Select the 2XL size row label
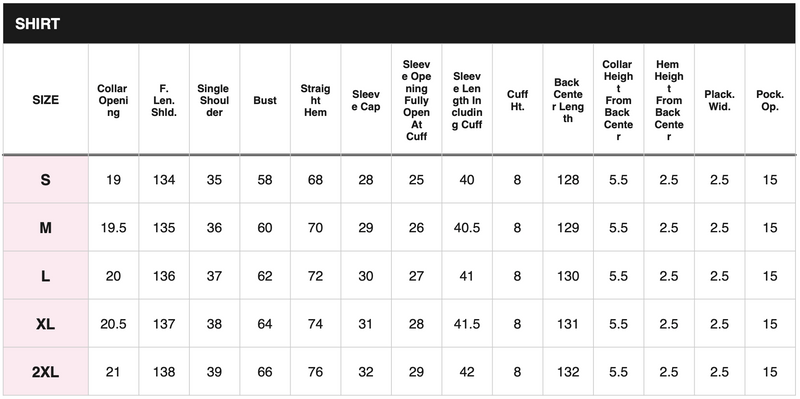800x399 pixels. (x=45, y=372)
